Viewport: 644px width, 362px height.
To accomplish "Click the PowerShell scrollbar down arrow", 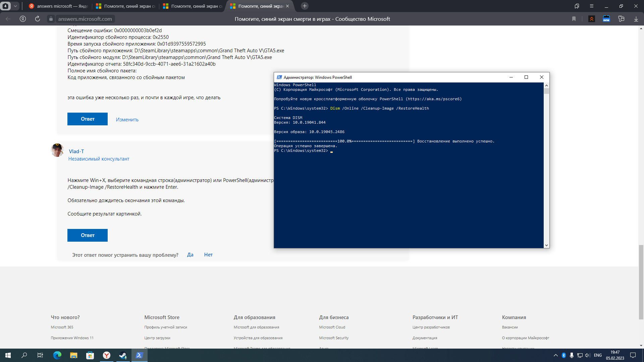I will (x=546, y=245).
